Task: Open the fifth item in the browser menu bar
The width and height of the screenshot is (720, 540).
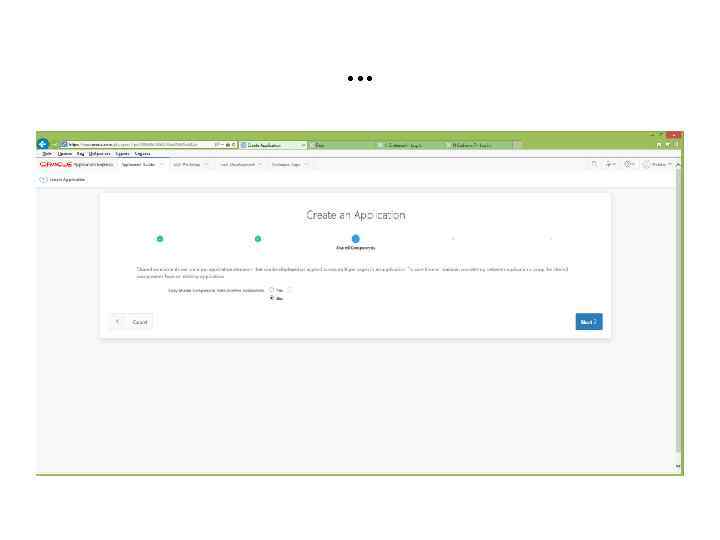Action: click(x=123, y=154)
